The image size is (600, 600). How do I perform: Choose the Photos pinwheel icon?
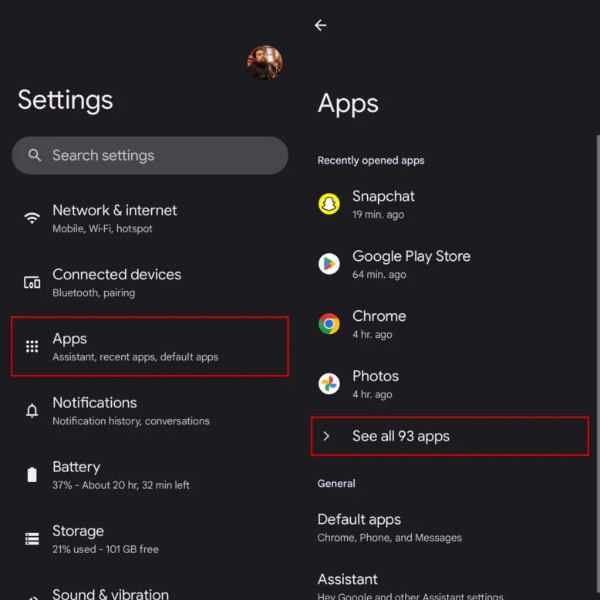click(x=329, y=383)
